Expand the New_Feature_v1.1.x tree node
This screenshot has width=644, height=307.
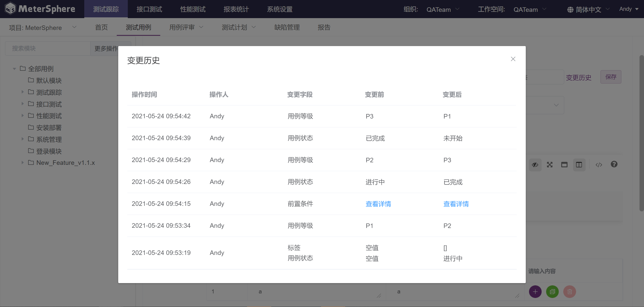(x=22, y=163)
